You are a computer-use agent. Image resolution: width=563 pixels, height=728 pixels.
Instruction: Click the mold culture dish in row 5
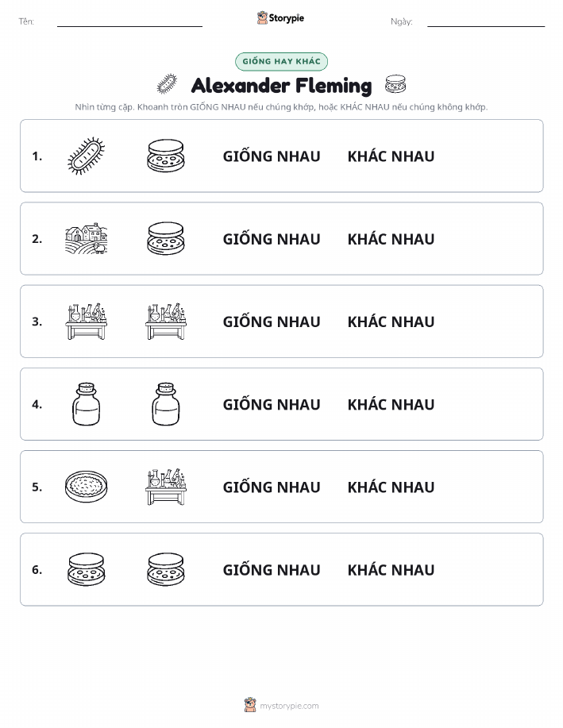coord(87,487)
